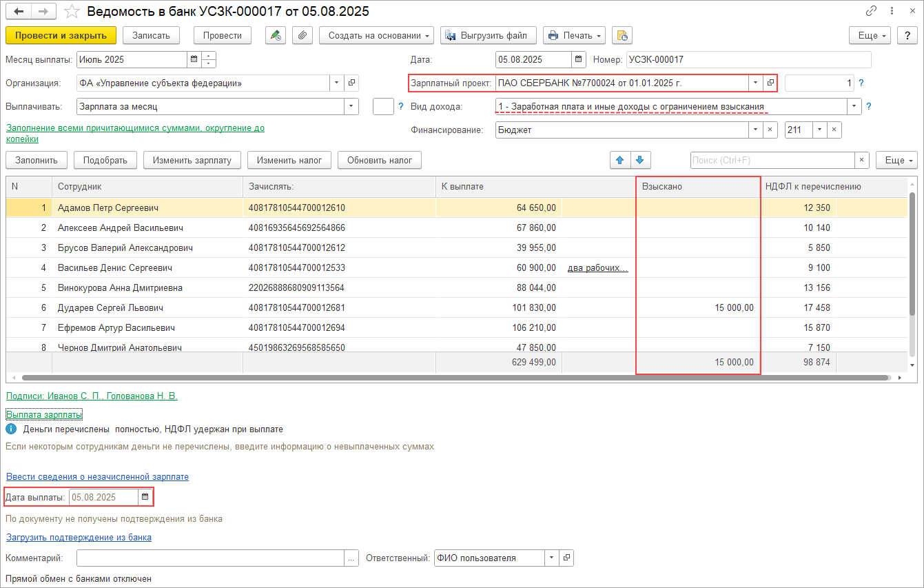Image resolution: width=924 pixels, height=588 pixels.
Task: Copy document link via chain icon
Action: click(872, 12)
